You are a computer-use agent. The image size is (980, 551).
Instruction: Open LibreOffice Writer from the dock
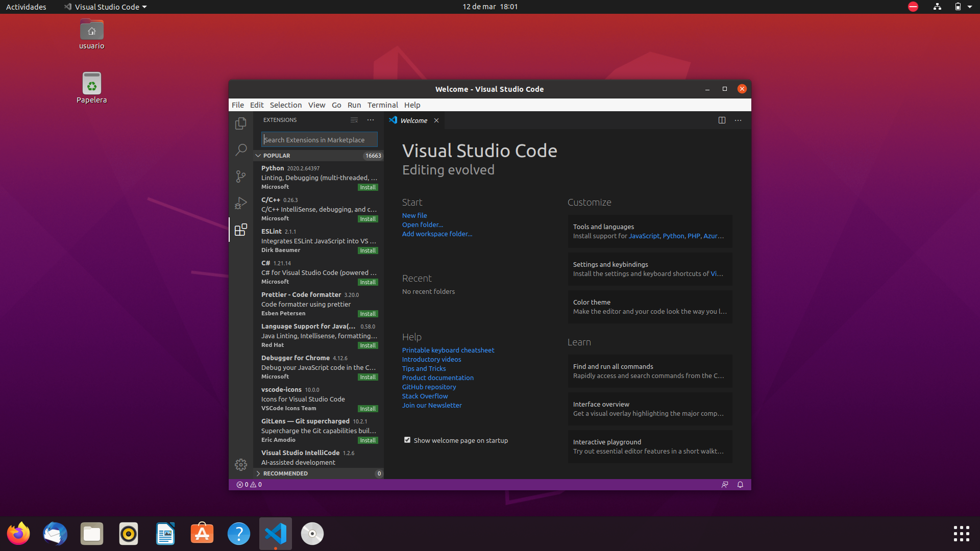click(165, 534)
